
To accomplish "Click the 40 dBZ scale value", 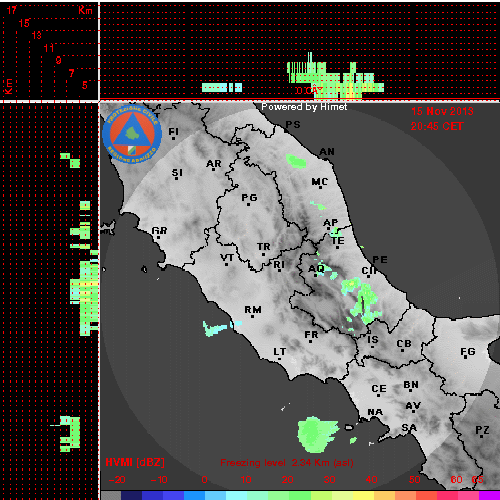I will point(371,480).
